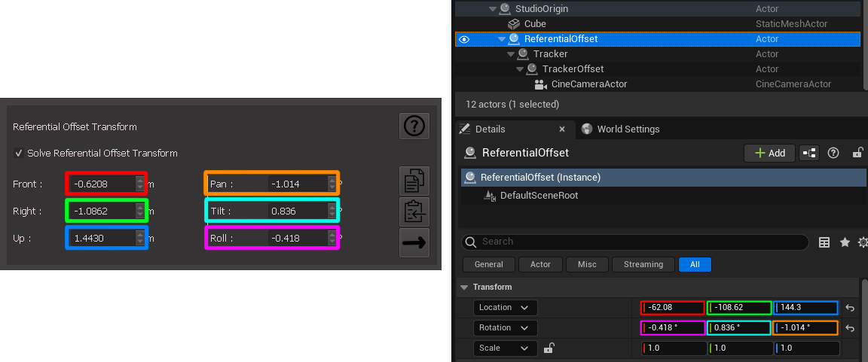The width and height of the screenshot is (868, 362).
Task: Click the right arrow apply button
Action: [x=414, y=242]
